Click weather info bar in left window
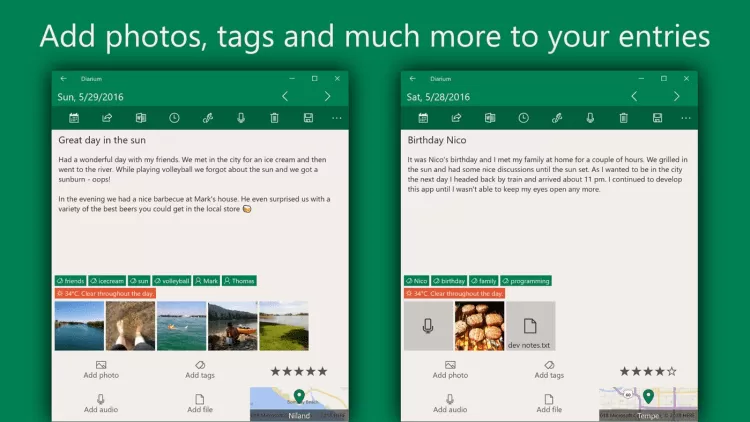Screen dimensions: 750x422 coord(105,293)
